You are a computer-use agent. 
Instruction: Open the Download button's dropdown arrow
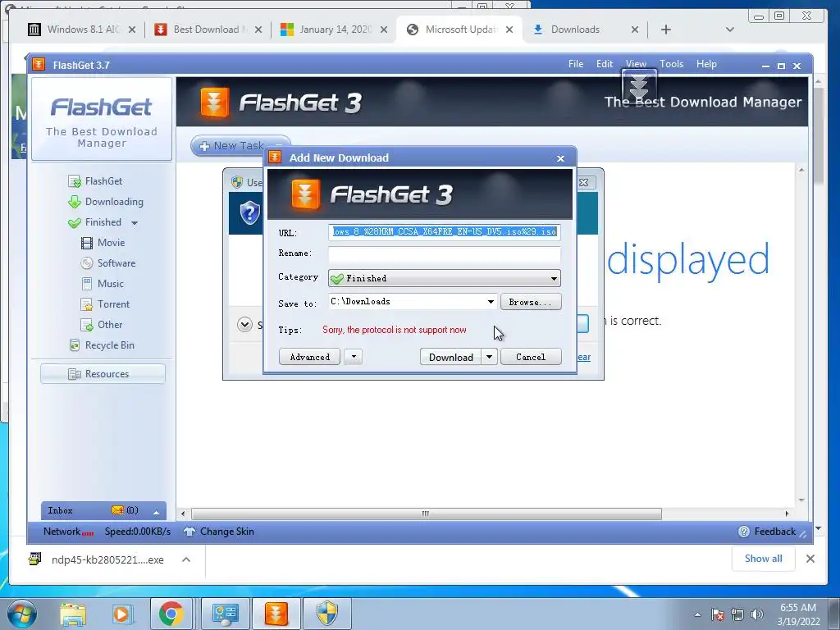click(x=489, y=357)
